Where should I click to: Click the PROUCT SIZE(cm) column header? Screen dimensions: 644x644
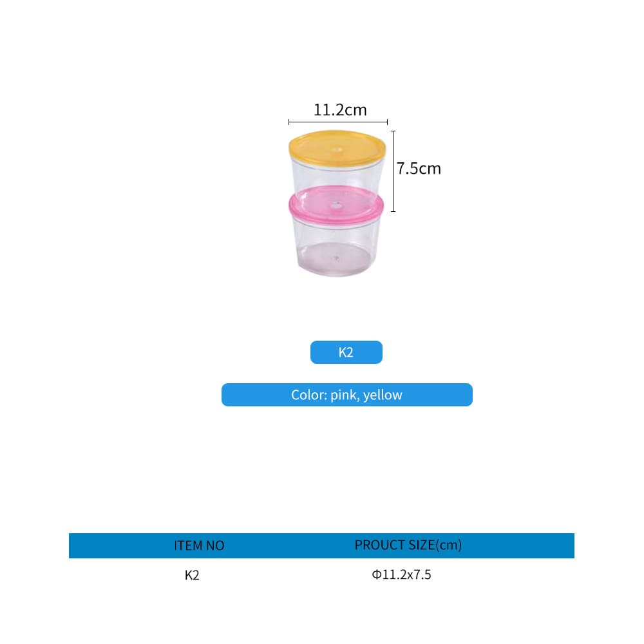point(408,545)
